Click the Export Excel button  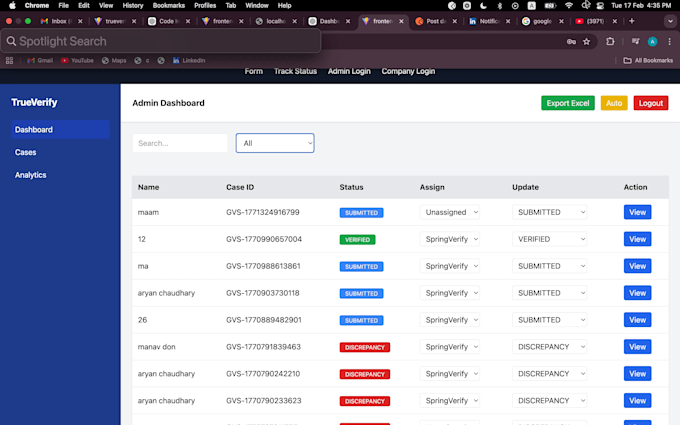click(568, 103)
